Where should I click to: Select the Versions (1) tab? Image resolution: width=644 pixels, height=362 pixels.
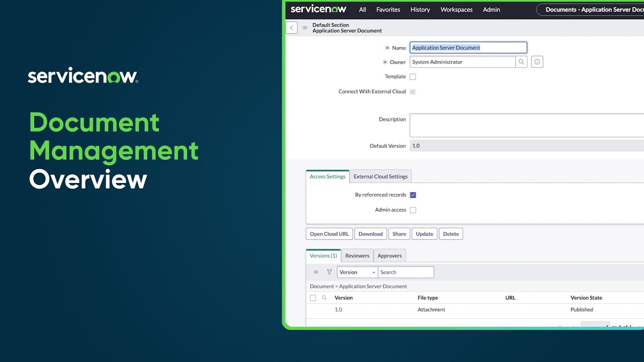pos(324,255)
